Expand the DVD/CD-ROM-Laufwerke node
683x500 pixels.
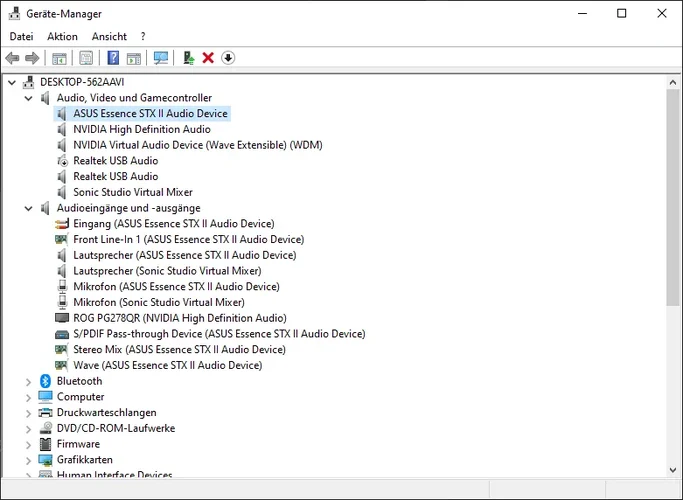[29, 428]
